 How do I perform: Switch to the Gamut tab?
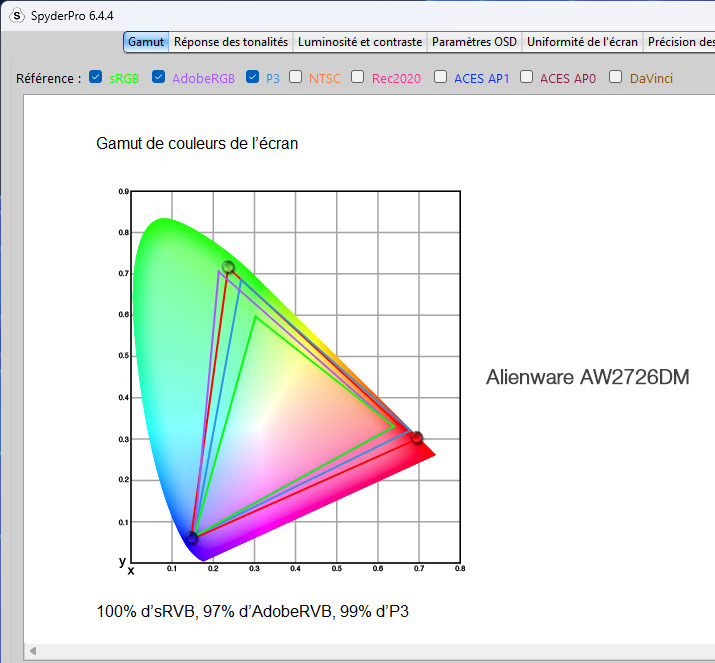146,42
